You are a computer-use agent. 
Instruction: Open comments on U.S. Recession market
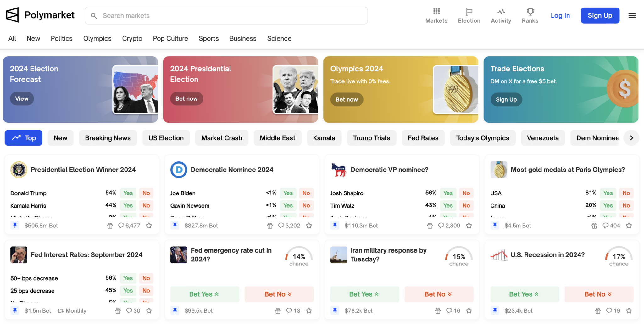pos(613,311)
